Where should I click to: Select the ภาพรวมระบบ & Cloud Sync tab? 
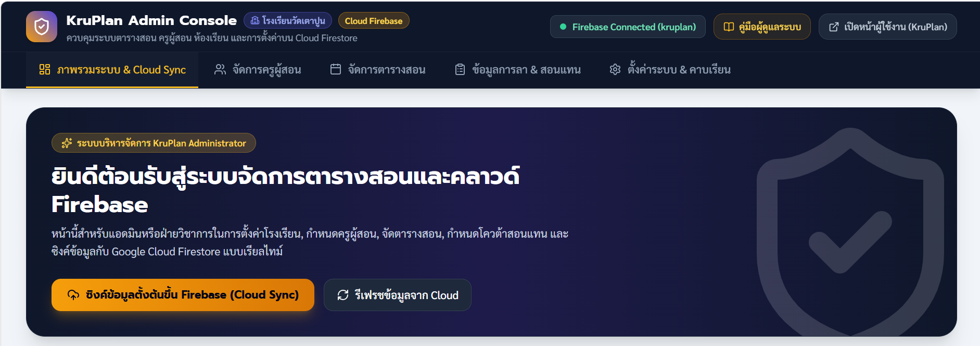pos(112,70)
